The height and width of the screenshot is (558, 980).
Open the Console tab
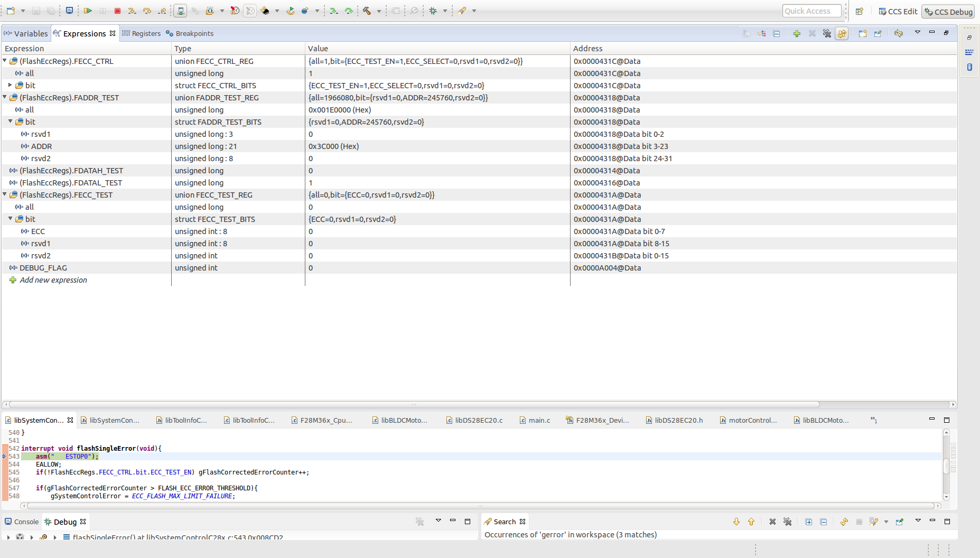pos(22,522)
